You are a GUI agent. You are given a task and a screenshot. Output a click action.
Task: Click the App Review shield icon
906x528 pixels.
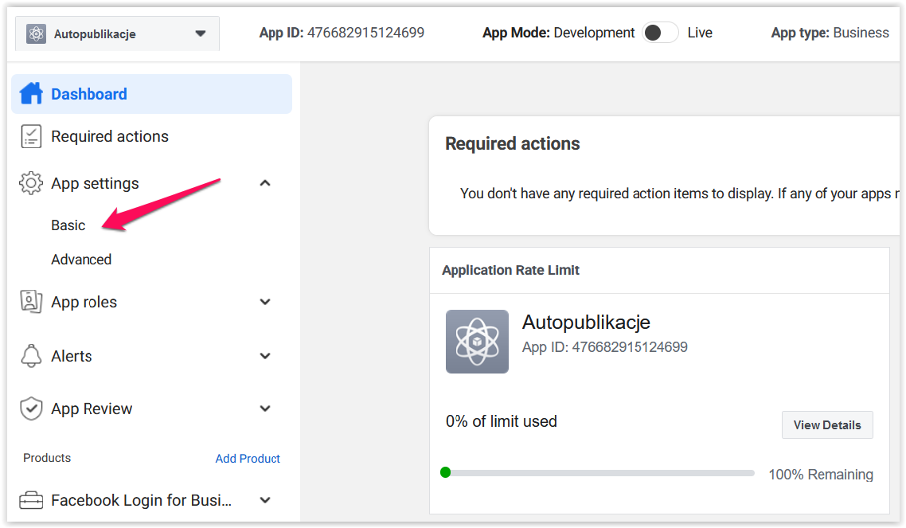[x=31, y=408]
